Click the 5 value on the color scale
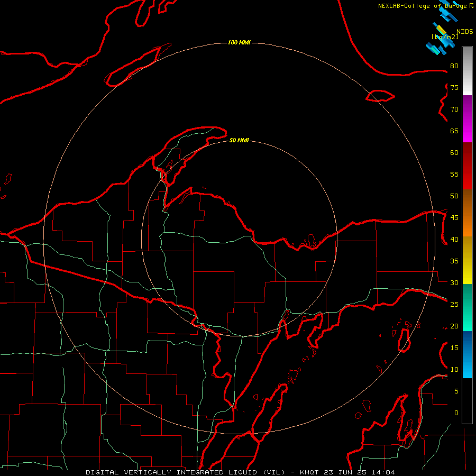 (456, 391)
